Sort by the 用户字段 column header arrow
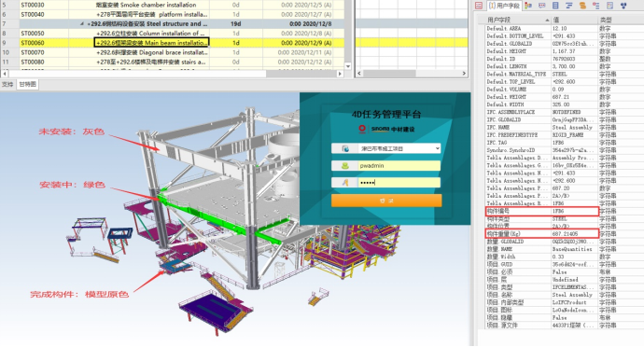 [547, 20]
